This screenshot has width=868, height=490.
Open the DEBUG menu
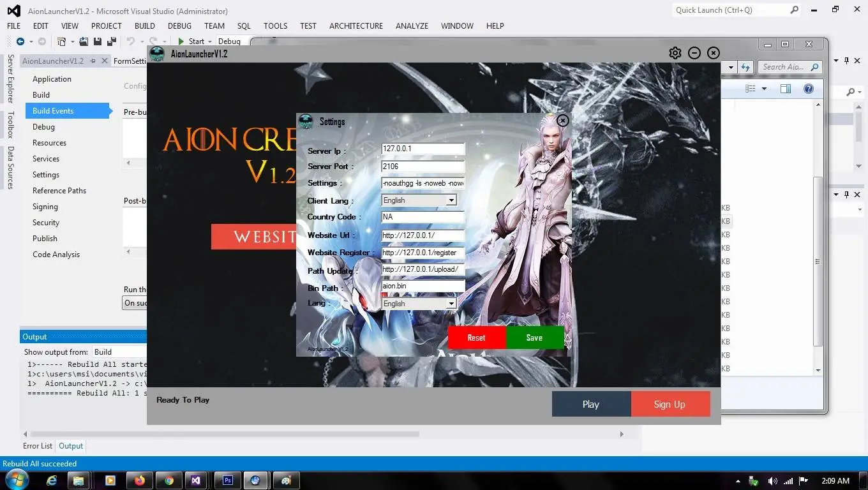pos(179,26)
